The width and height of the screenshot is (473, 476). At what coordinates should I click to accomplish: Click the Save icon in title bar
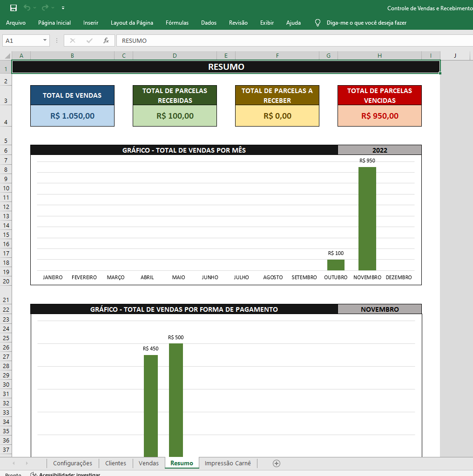[14, 8]
